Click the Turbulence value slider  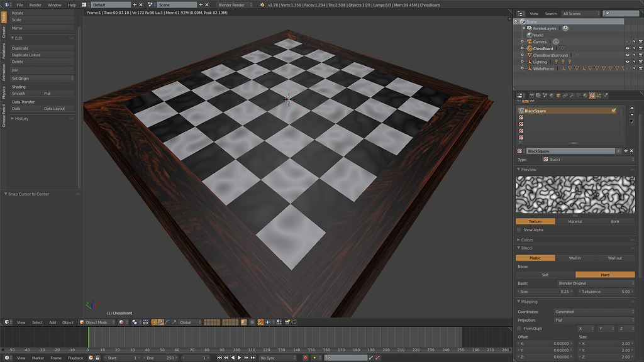606,292
